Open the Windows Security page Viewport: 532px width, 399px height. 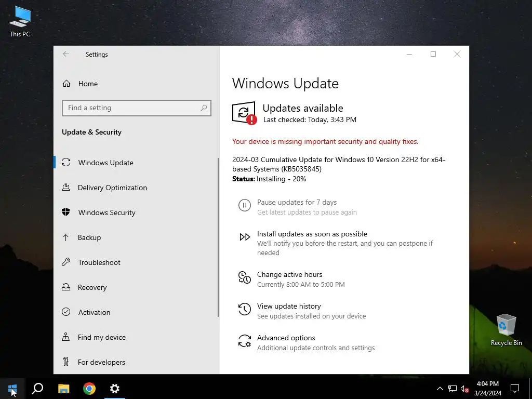136,212
